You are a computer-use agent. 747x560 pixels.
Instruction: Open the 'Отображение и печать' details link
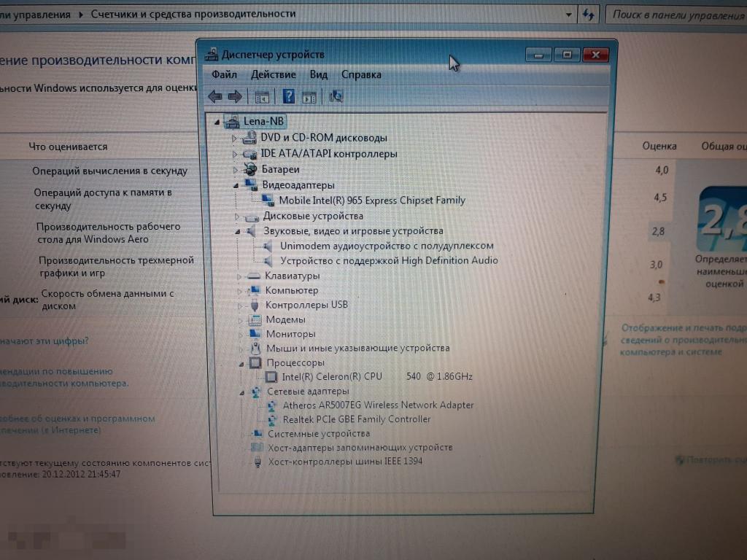click(x=683, y=340)
